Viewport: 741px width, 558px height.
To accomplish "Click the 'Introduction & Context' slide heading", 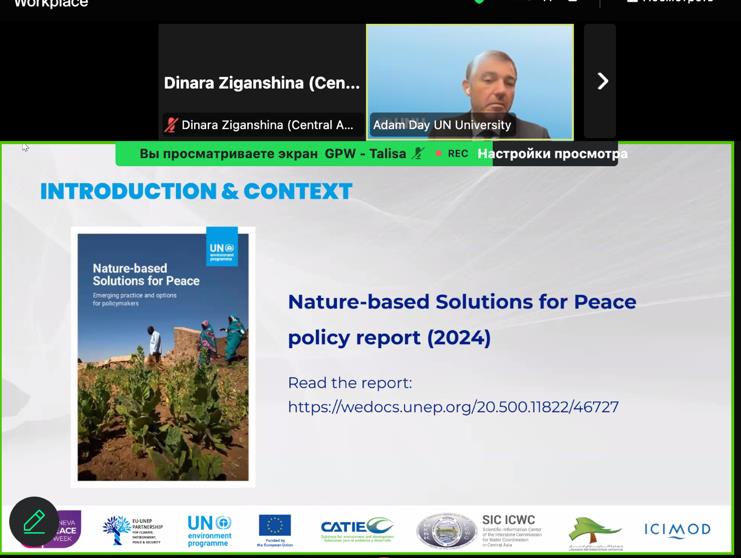I will 196,191.
